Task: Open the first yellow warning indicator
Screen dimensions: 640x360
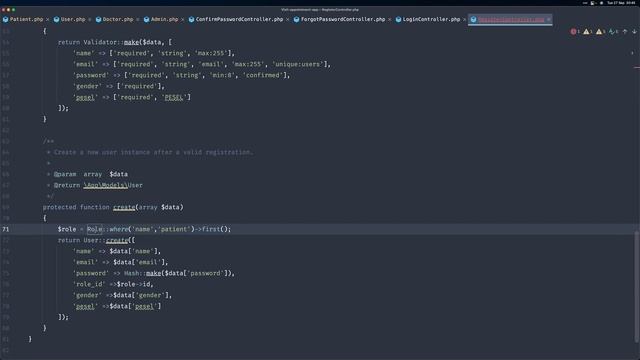Action: (x=587, y=31)
